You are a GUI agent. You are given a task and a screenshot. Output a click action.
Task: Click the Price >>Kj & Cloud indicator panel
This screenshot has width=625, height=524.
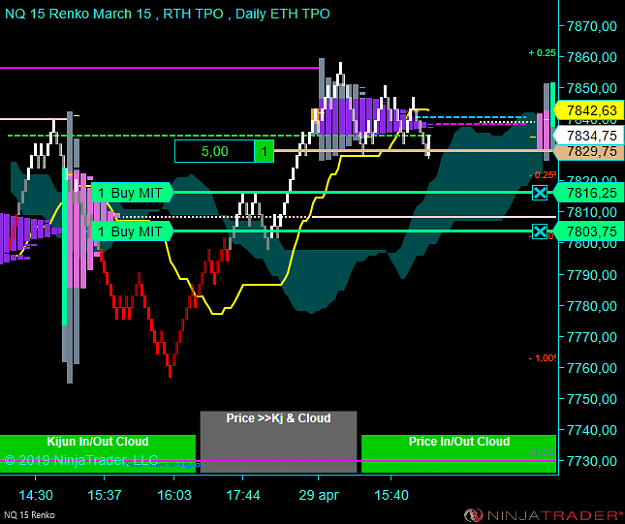[278, 442]
